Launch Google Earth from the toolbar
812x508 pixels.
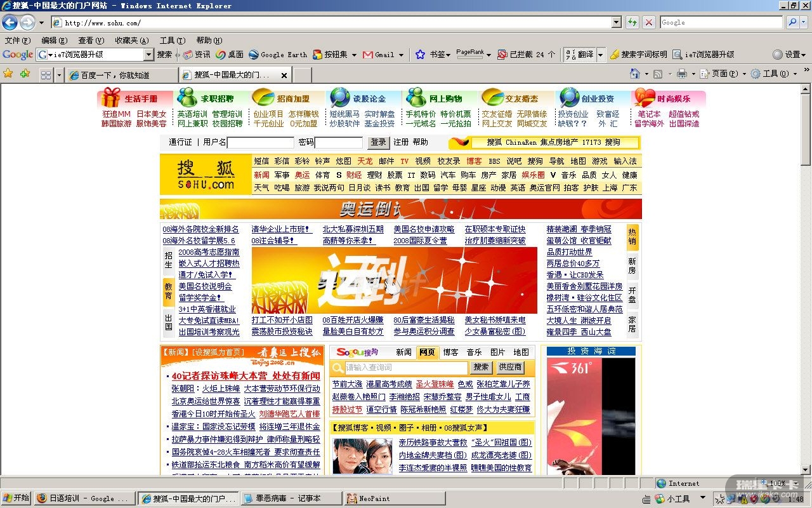[x=278, y=55]
